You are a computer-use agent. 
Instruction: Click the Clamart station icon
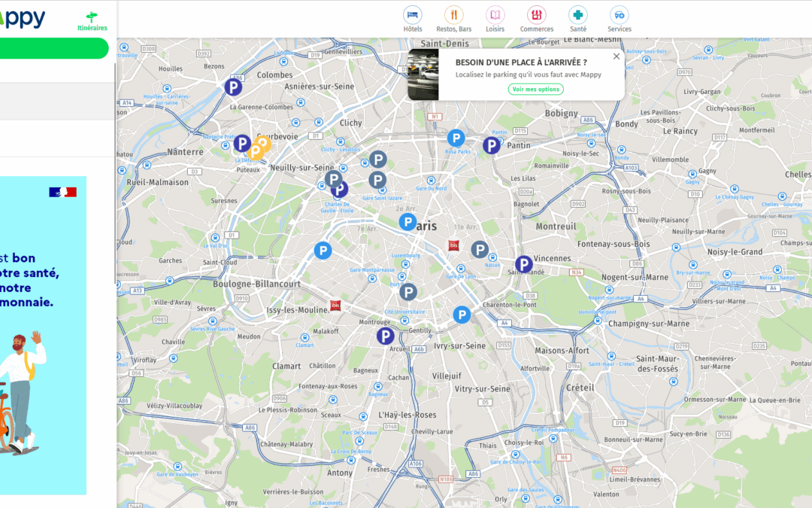304,337
